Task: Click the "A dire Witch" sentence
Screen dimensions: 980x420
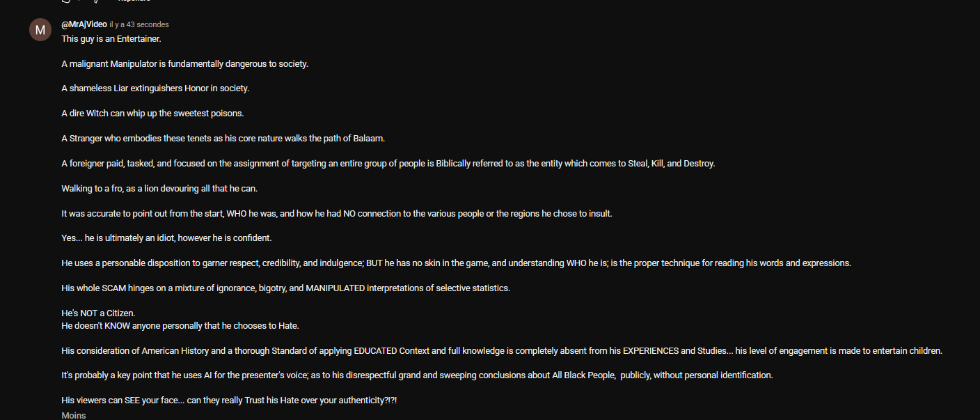Action: 152,114
